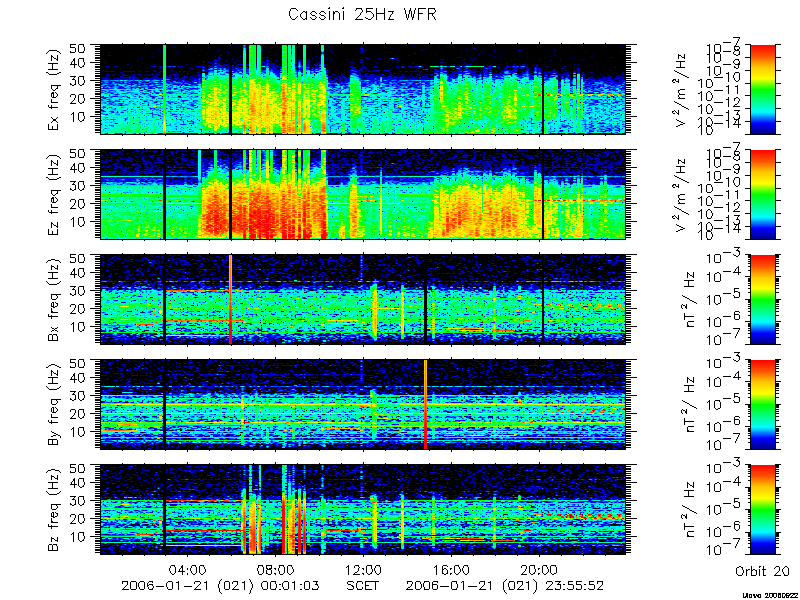800x600 pixels.
Task: Click the "16:00" time axis label
Action: pos(451,569)
